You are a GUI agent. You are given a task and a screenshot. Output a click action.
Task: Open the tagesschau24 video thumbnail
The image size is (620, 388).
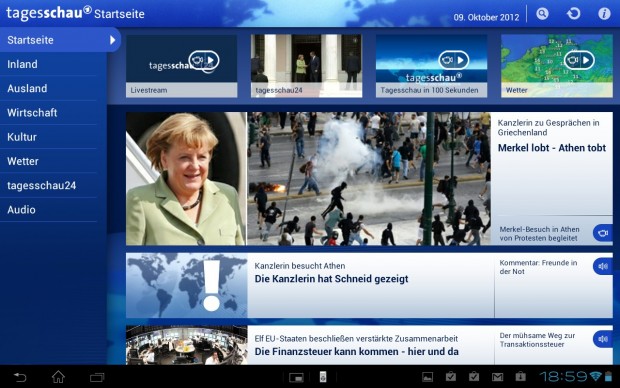[x=306, y=66]
